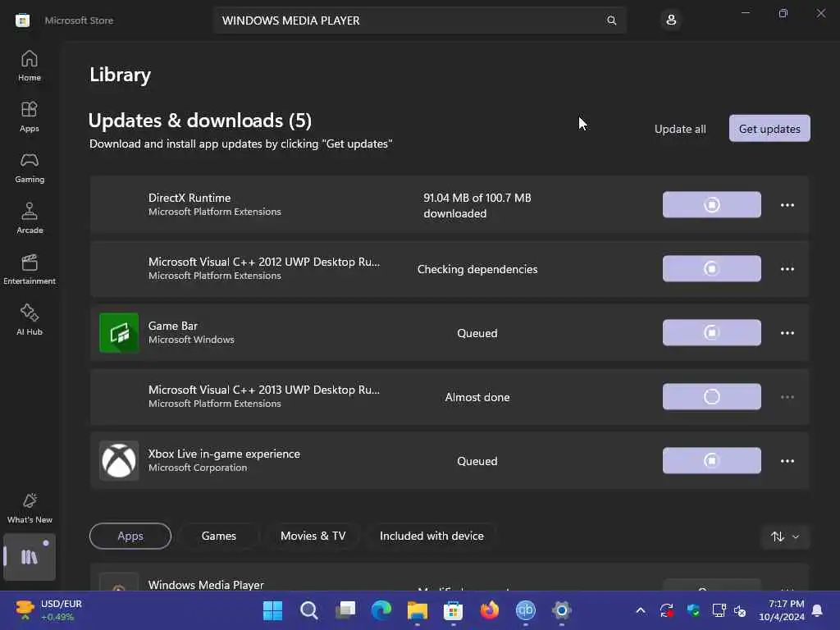Click Microsoft Store taskbar icon

(x=453, y=610)
